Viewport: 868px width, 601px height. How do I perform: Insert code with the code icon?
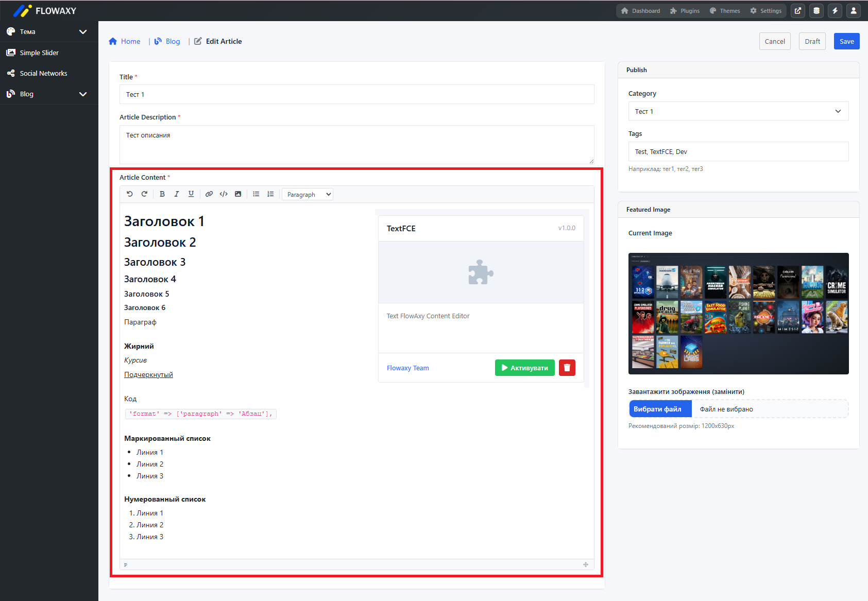[224, 194]
